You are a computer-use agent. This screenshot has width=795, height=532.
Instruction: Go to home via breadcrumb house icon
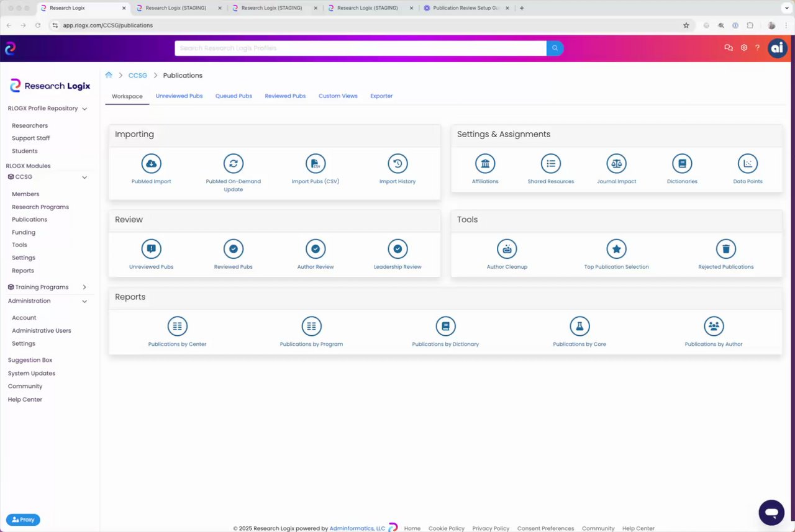pos(109,75)
